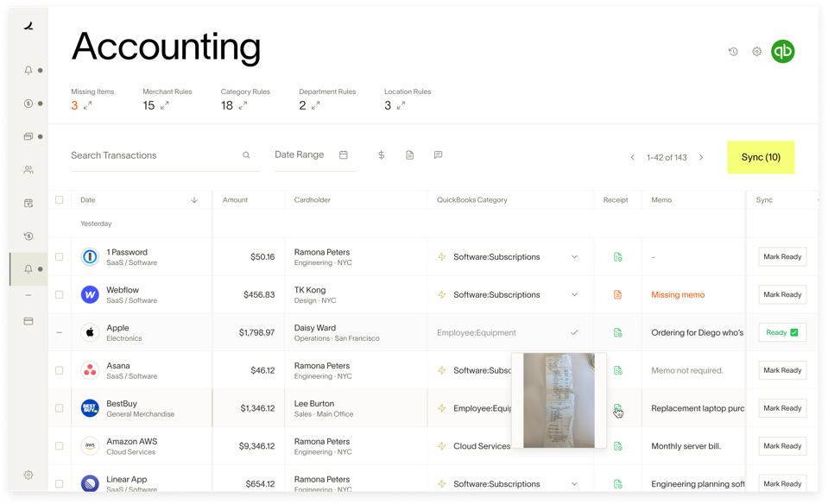Click the Search Transactions input field
The image size is (828, 504).
(x=151, y=155)
